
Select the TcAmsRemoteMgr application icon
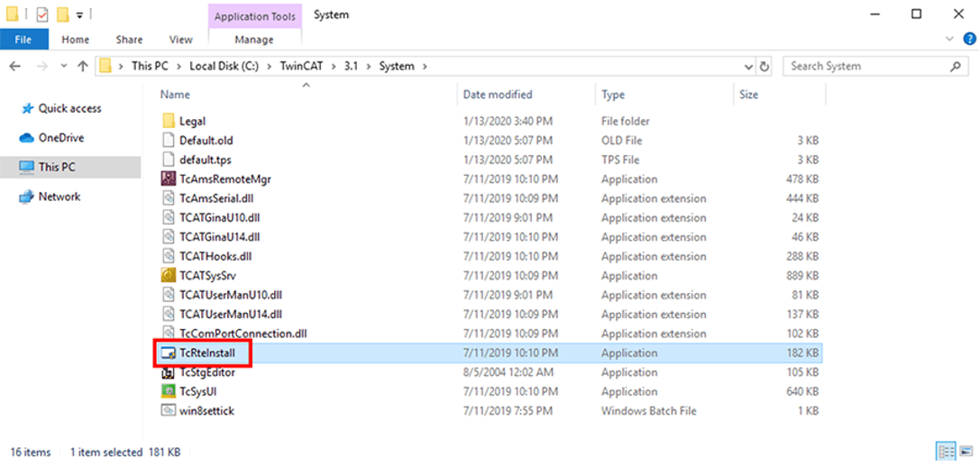pos(169,179)
